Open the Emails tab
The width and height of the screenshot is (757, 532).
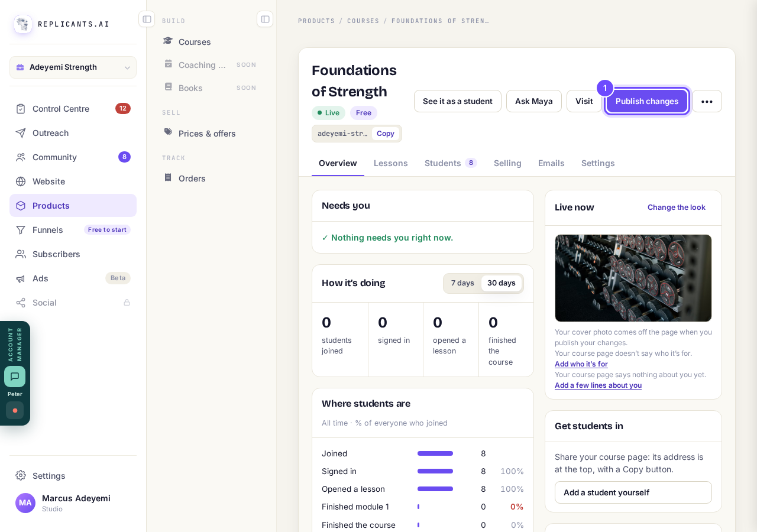551,163
